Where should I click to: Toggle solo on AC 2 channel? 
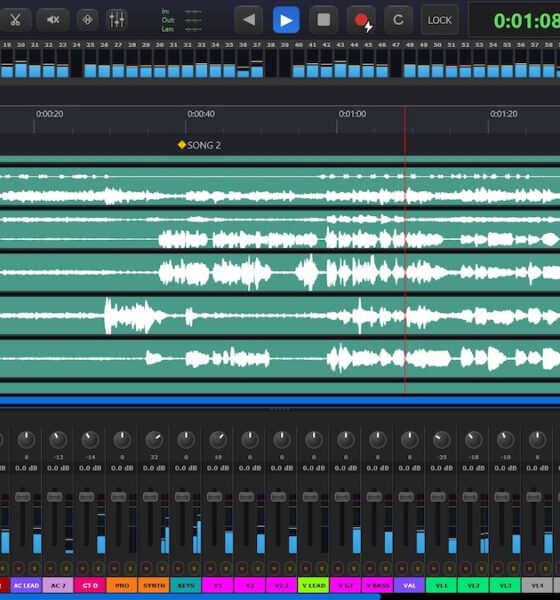[x=66, y=568]
